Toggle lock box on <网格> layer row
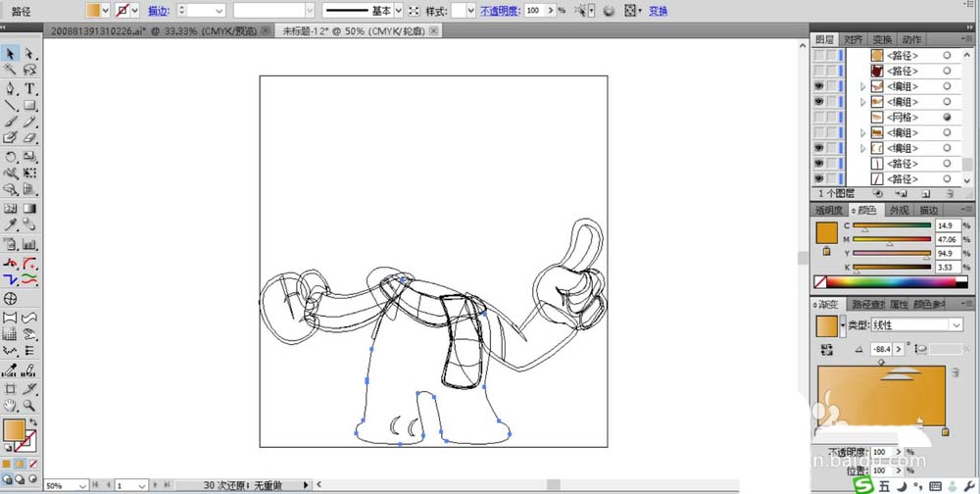The image size is (980, 494). click(831, 117)
